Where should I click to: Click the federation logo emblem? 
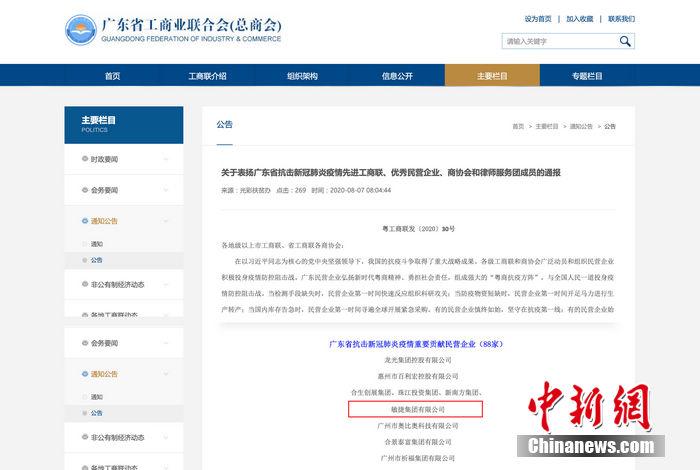[x=81, y=29]
